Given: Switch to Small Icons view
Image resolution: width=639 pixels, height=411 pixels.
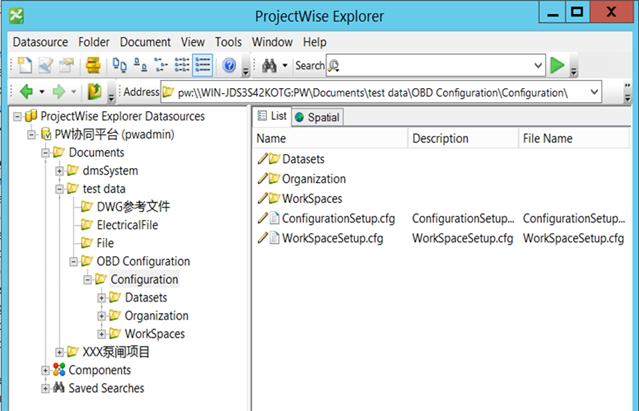Looking at the screenshot, I should coord(141,65).
